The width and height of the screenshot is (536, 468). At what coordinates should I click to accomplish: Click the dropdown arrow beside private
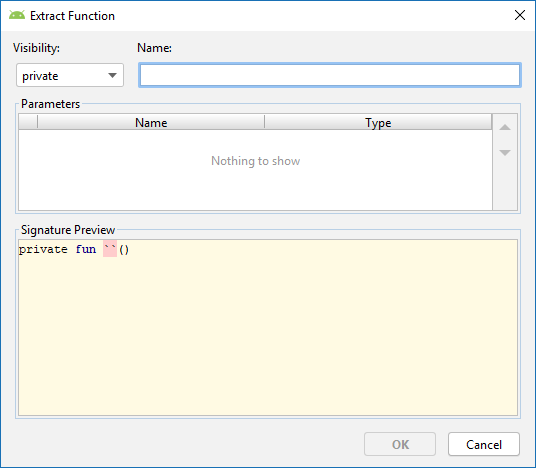(x=112, y=76)
